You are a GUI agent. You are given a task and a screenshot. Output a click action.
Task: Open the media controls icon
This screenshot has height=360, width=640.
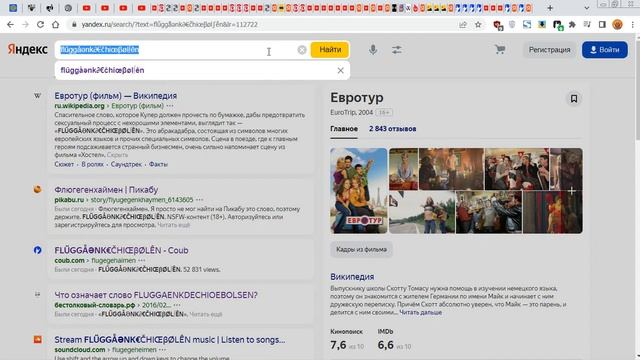(x=587, y=24)
